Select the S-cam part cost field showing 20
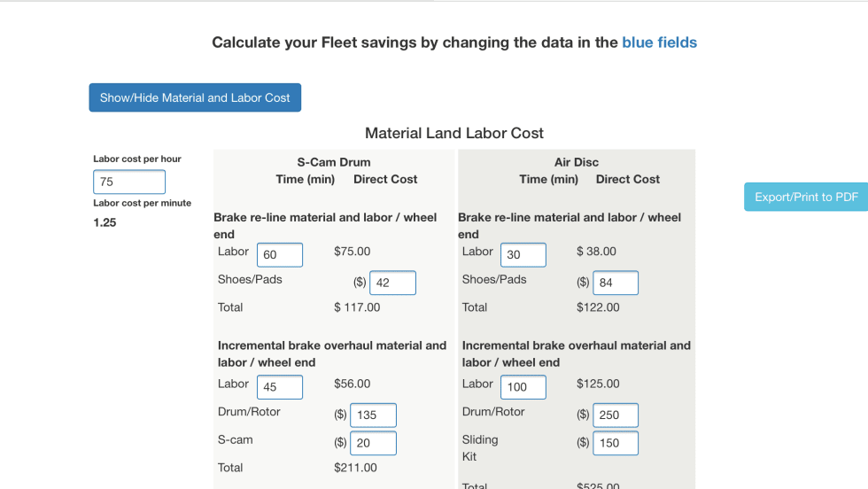The width and height of the screenshot is (868, 489). click(x=373, y=443)
